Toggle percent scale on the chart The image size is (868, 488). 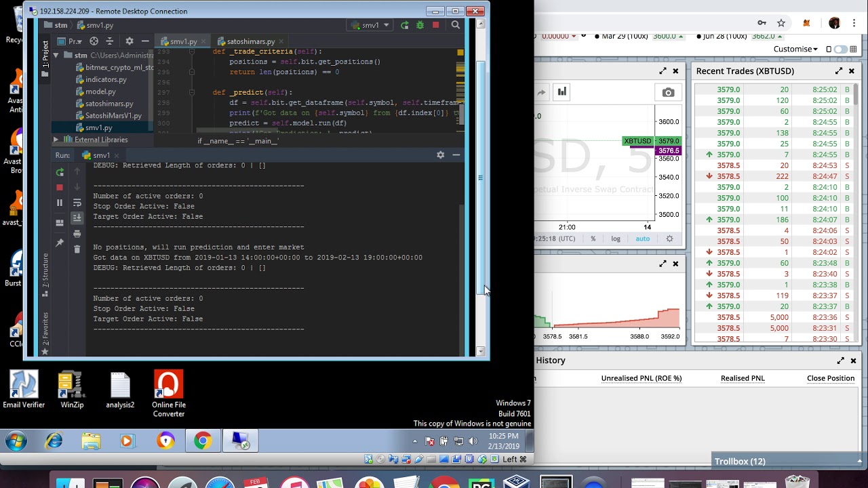click(593, 239)
